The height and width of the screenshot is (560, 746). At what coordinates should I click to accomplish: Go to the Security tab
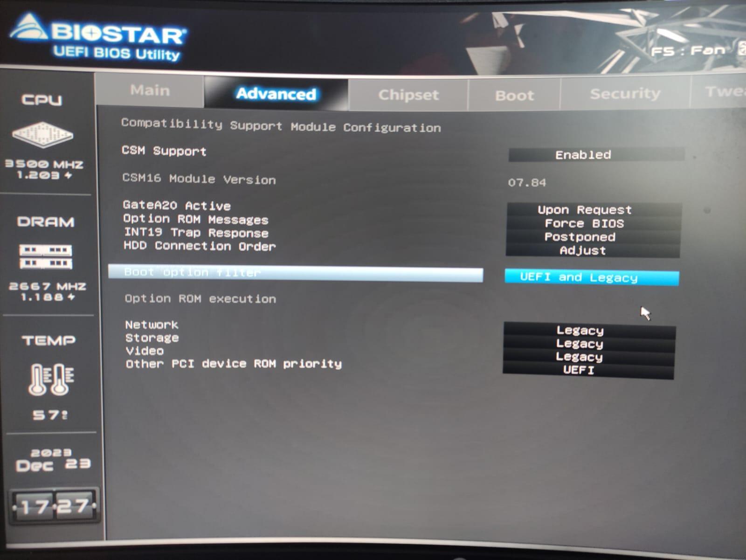625,94
